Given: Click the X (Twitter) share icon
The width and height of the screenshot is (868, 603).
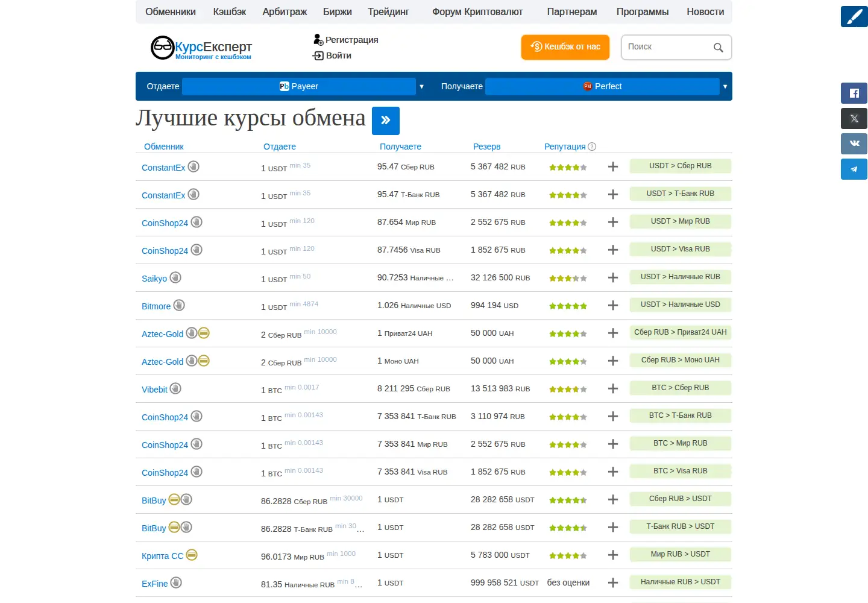Looking at the screenshot, I should 854,118.
